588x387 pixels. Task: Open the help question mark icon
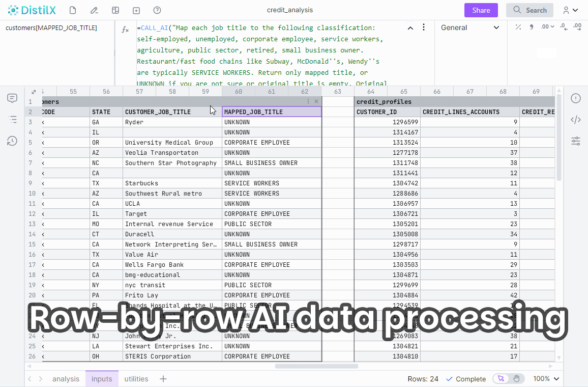tap(157, 10)
